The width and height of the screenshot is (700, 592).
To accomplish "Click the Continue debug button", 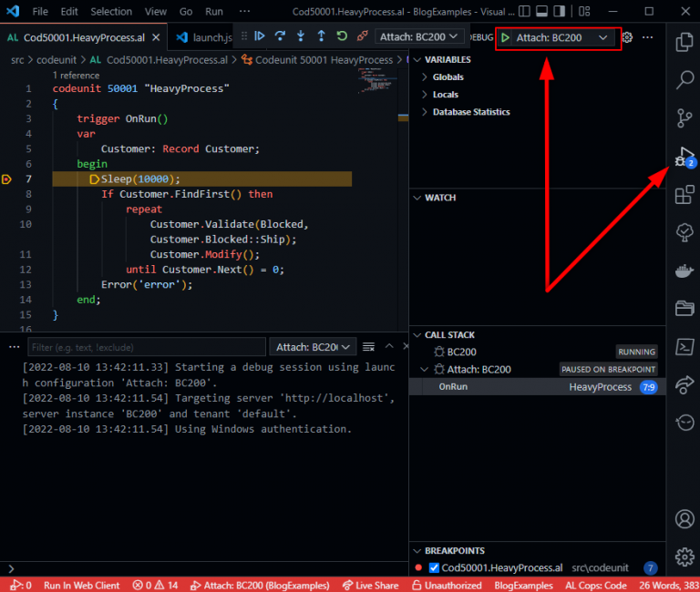I will [x=260, y=36].
